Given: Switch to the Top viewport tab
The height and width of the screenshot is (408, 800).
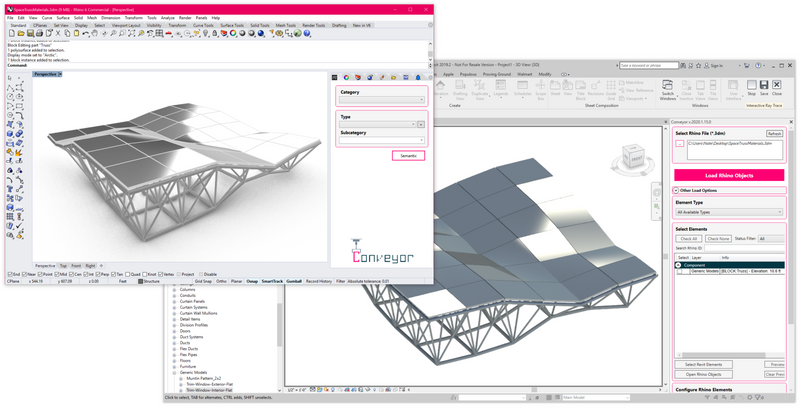Looking at the screenshot, I should 63,266.
